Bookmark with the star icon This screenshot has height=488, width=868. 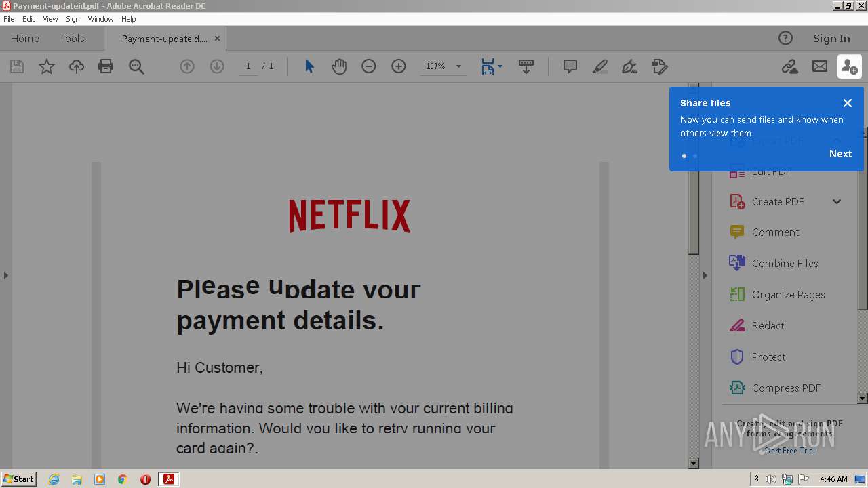pos(46,66)
